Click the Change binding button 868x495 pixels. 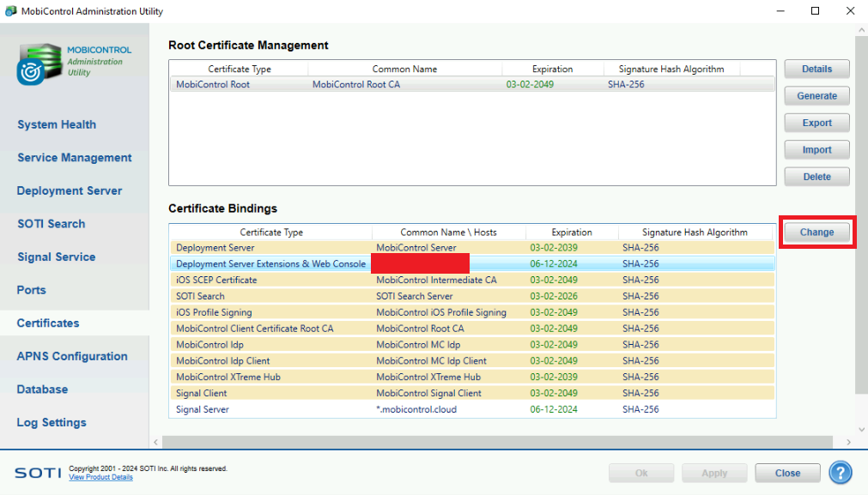[x=816, y=232]
